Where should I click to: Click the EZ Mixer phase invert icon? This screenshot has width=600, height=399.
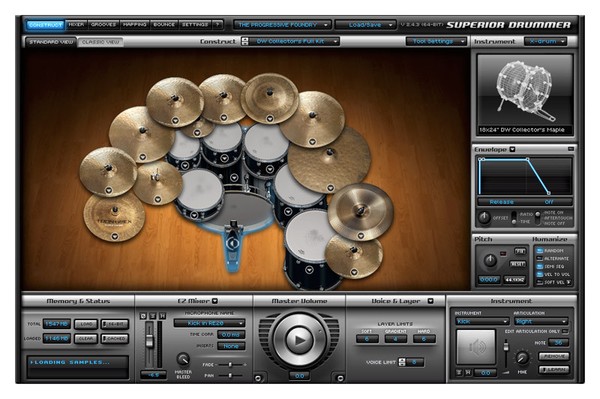[143, 316]
